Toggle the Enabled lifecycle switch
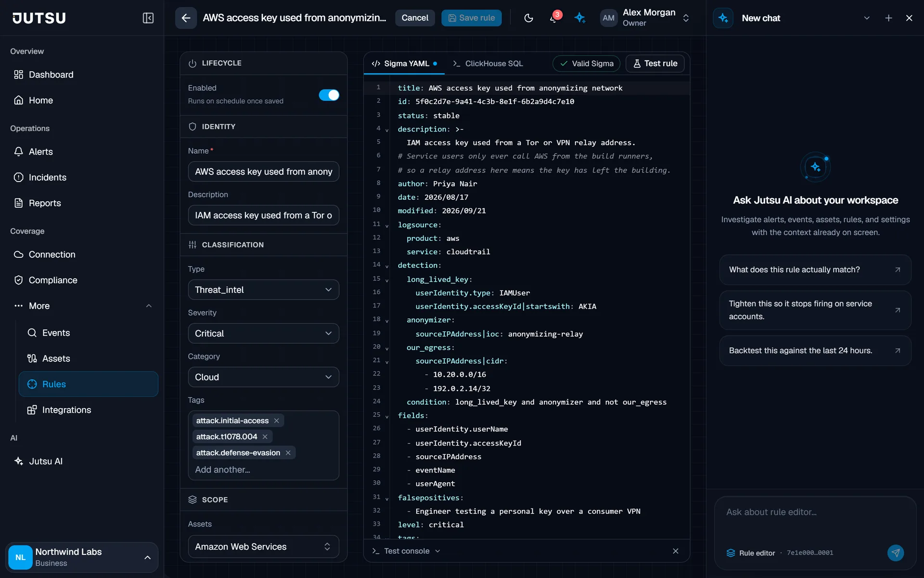Viewport: 924px width, 578px height. (329, 95)
